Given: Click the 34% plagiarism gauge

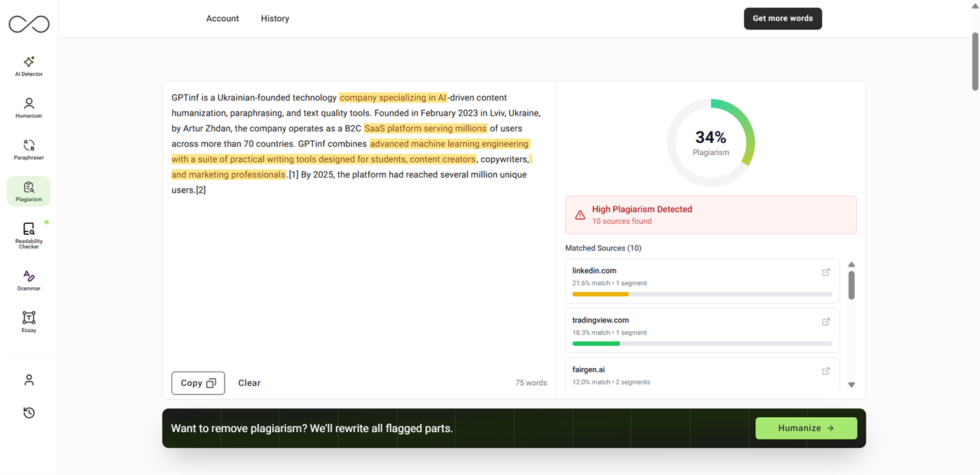Looking at the screenshot, I should point(710,143).
